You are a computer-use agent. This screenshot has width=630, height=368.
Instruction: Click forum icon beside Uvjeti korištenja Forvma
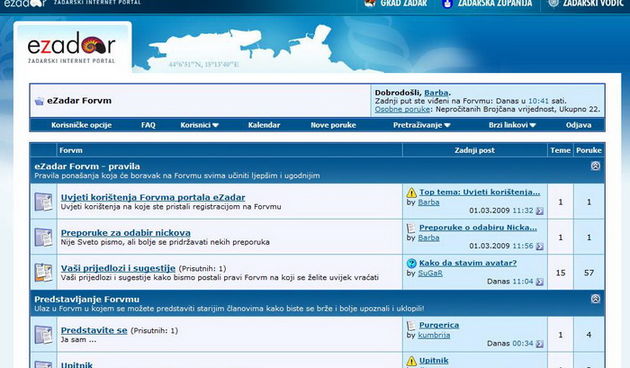43,202
